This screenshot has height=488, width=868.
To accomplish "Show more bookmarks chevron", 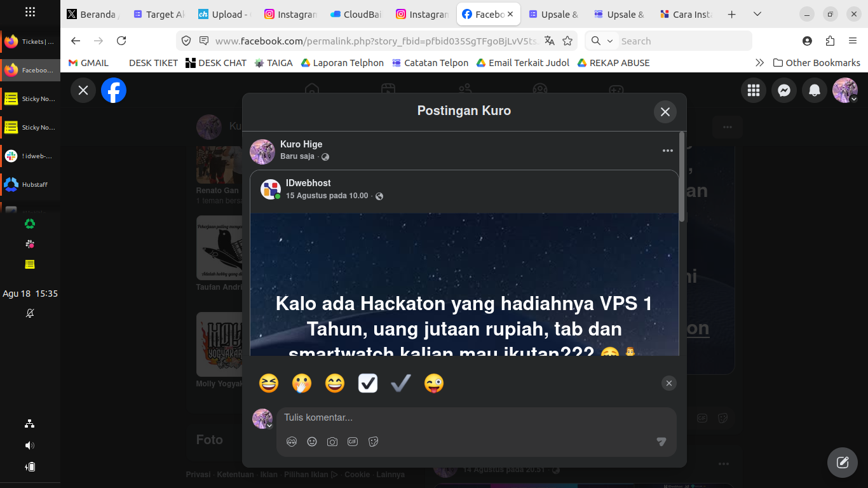I will (759, 63).
